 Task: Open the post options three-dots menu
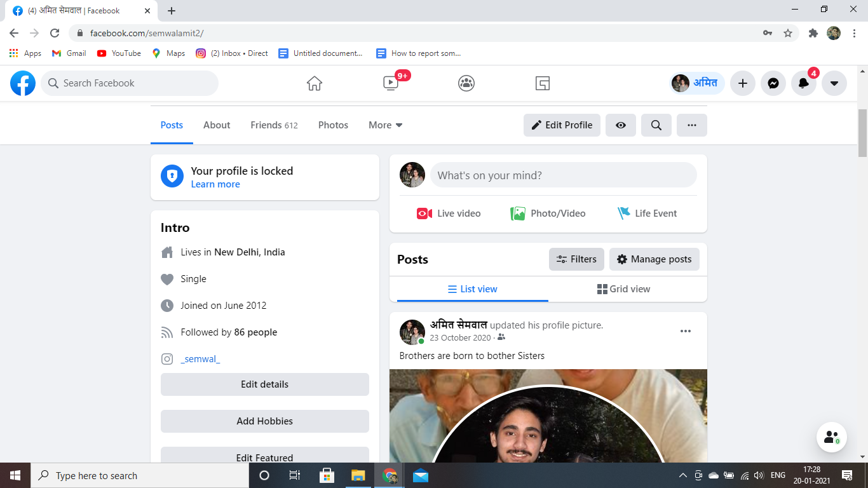click(x=686, y=331)
